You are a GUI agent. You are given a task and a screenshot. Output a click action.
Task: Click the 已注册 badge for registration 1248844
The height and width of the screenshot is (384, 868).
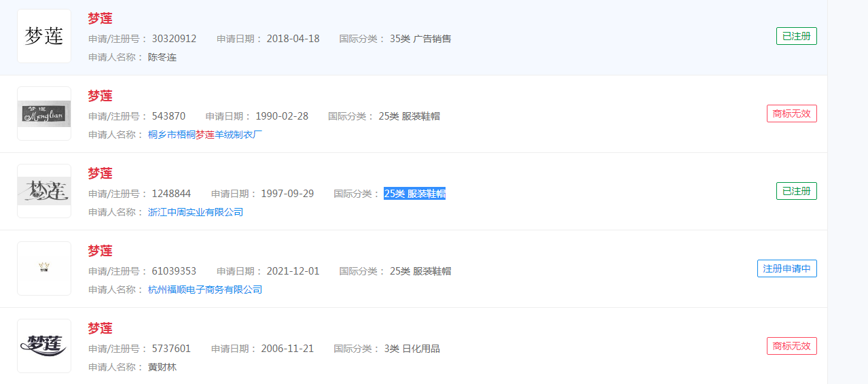coord(796,191)
